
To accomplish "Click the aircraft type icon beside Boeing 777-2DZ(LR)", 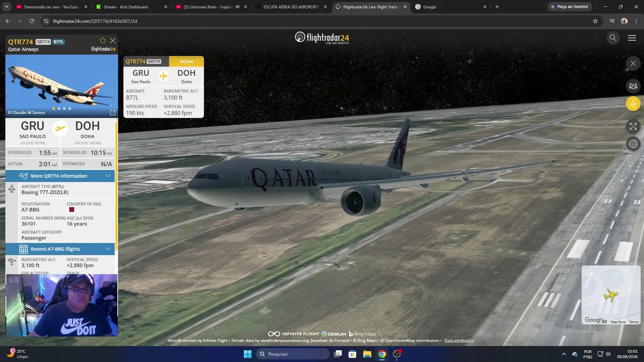I will pyautogui.click(x=12, y=189).
